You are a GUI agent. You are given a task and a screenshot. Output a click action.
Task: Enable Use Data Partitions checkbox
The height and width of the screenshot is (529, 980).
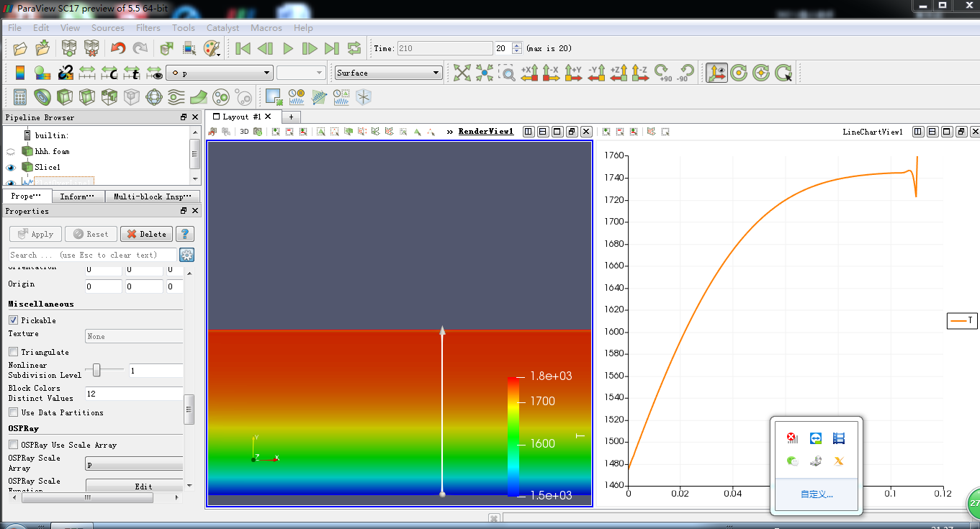tap(13, 412)
